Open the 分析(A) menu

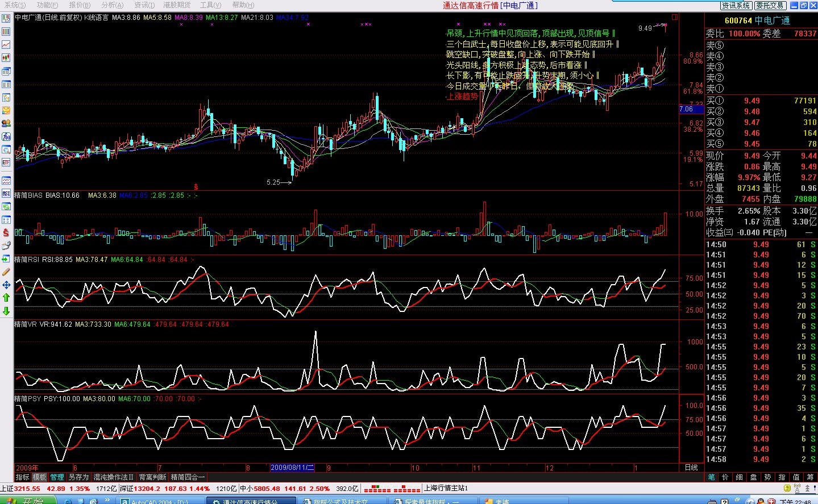(x=112, y=5)
